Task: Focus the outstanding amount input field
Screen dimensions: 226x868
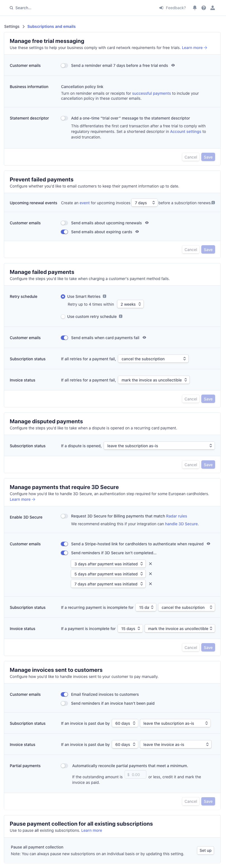Action: [x=135, y=775]
